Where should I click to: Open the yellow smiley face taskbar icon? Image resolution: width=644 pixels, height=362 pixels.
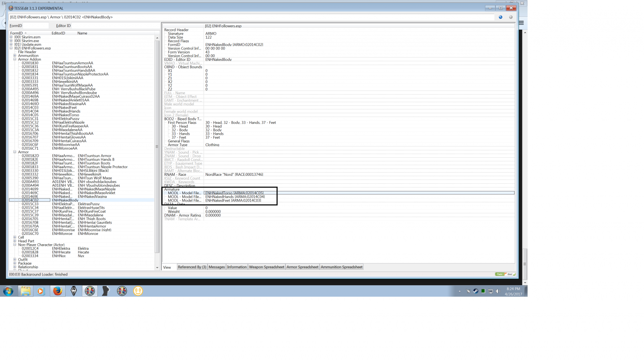138,291
